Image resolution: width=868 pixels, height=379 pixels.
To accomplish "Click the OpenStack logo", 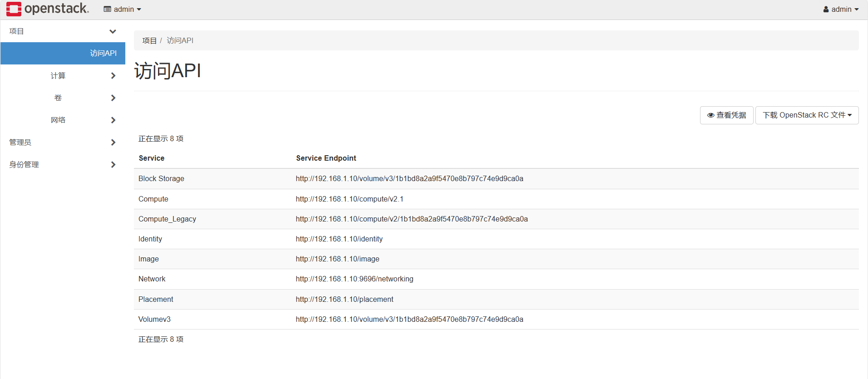I will (47, 9).
